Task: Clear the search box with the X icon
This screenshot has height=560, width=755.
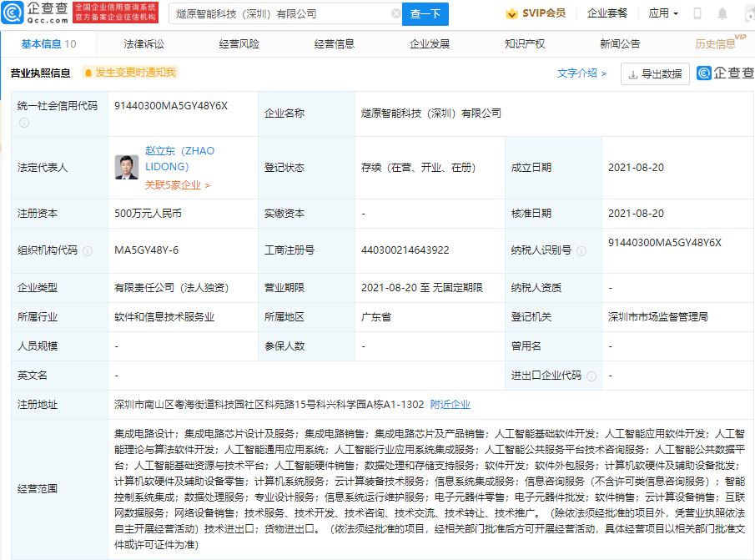Action: point(395,14)
